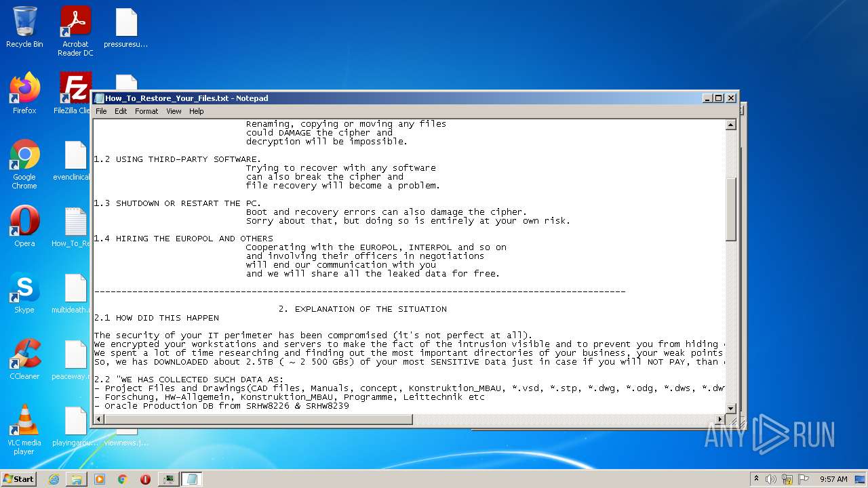Click the '1.3 SHUTDOWN OR RESTART THE PC.' line
Image resolution: width=868 pixels, height=488 pixels.
point(177,203)
